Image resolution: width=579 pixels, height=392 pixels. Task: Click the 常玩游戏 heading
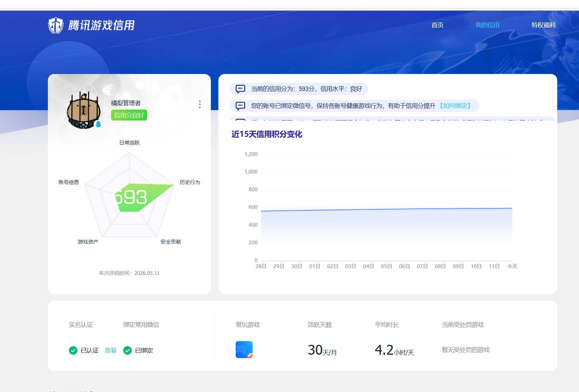pyautogui.click(x=248, y=325)
